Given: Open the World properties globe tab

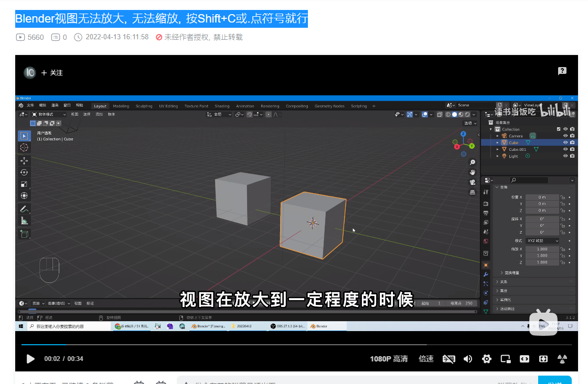Looking at the screenshot, I should click(486, 241).
